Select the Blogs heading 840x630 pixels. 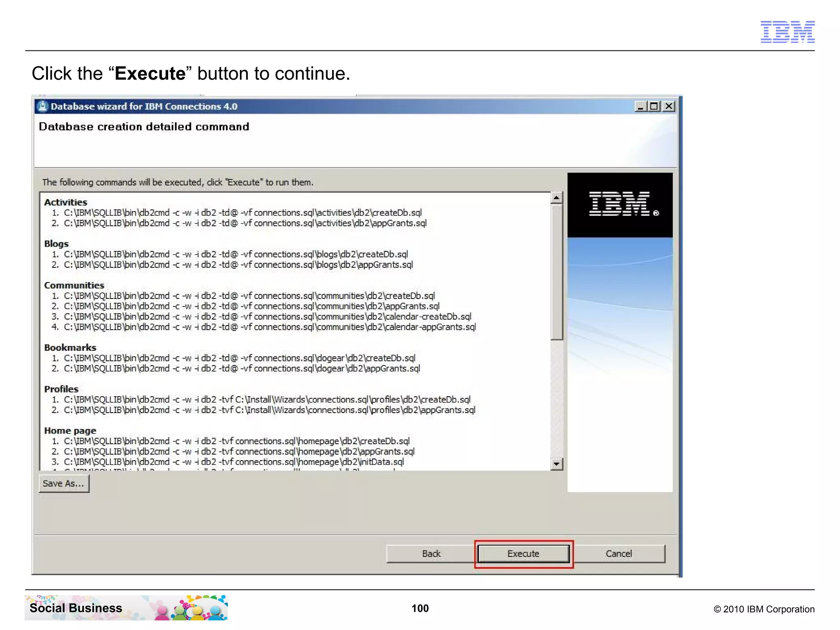(57, 244)
